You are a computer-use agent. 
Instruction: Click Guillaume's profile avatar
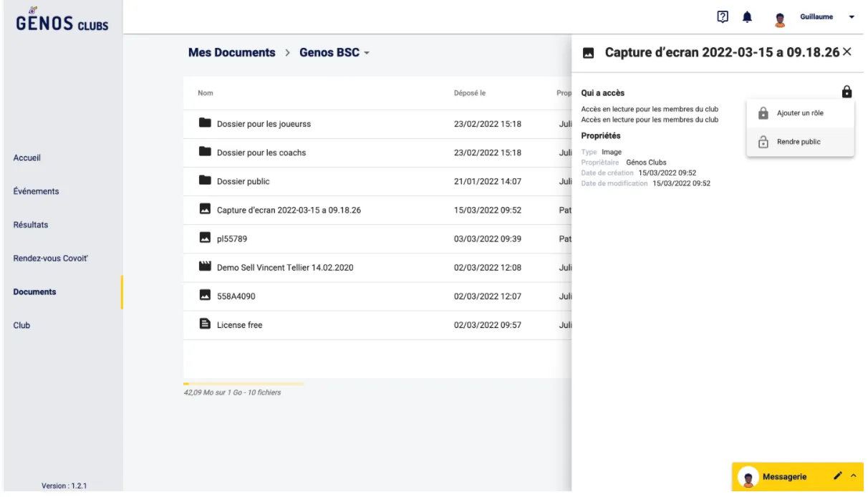pos(781,18)
